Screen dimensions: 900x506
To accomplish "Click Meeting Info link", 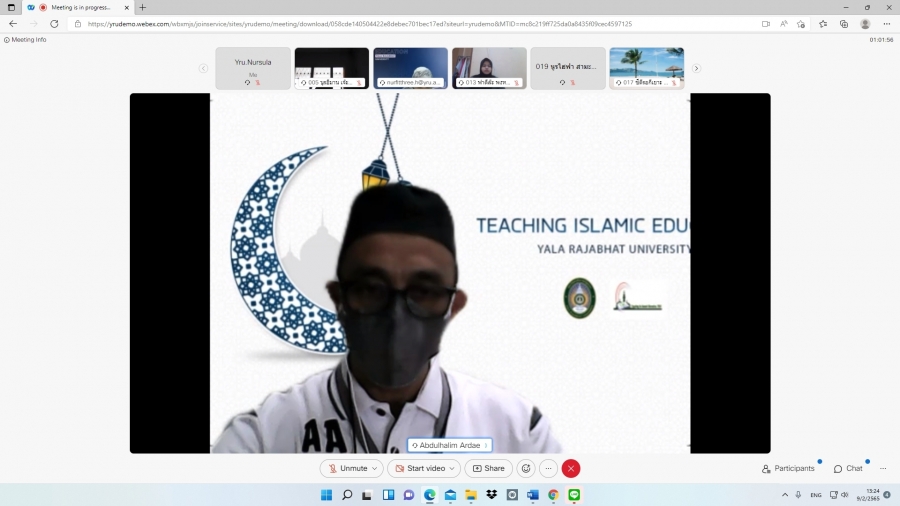I will 26,40.
